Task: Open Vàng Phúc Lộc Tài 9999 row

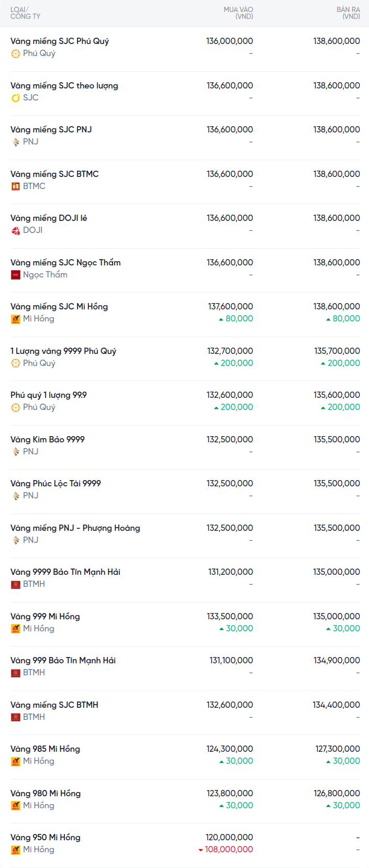Action: [55, 484]
